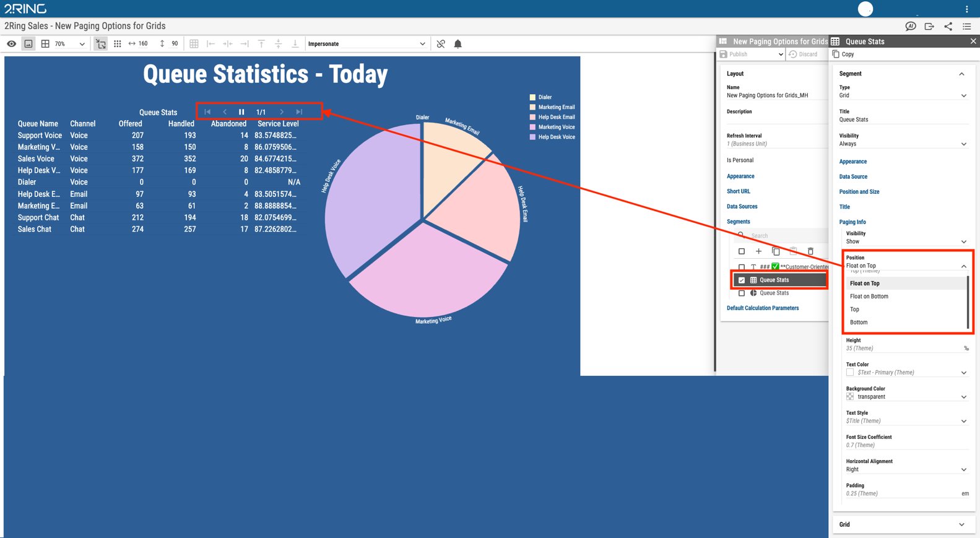Click the unlink chain icon
This screenshot has height=538, width=980.
pyautogui.click(x=441, y=44)
